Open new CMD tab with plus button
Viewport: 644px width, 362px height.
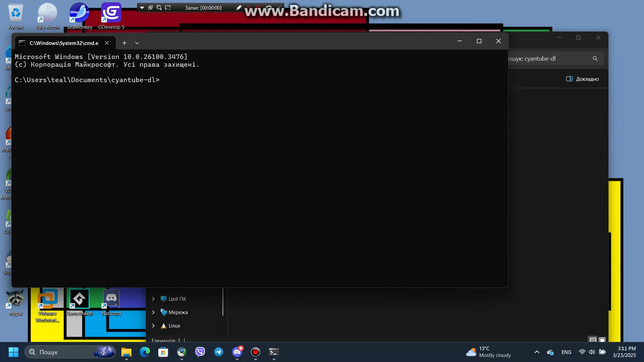[x=124, y=43]
